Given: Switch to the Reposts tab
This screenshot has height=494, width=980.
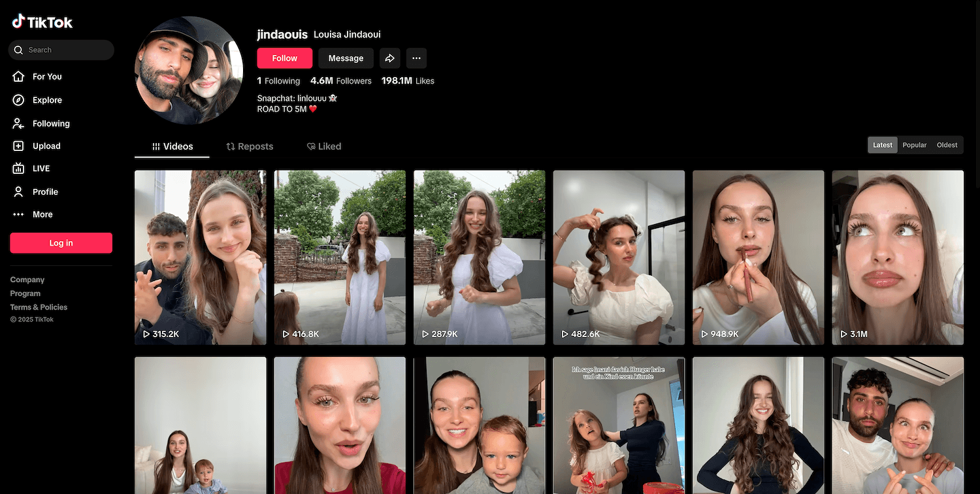Looking at the screenshot, I should click(x=250, y=146).
